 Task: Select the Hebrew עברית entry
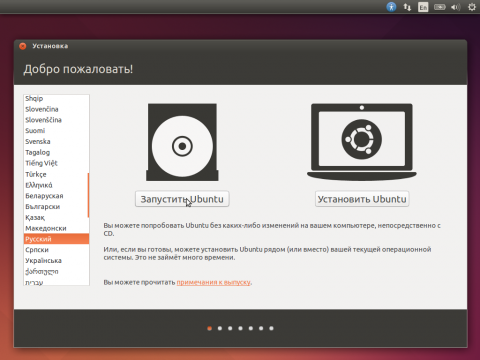(56, 282)
